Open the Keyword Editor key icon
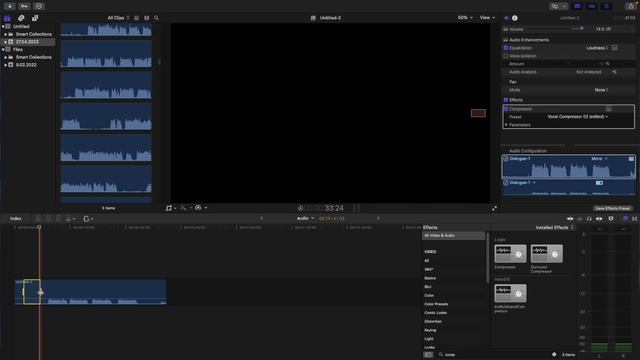The image size is (640, 360). coord(24,6)
